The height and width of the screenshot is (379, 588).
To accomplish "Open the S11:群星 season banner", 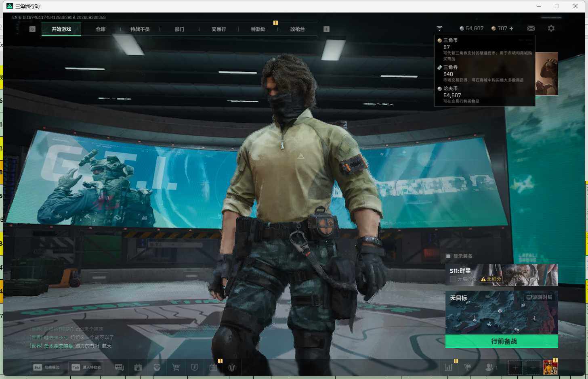I will [502, 275].
